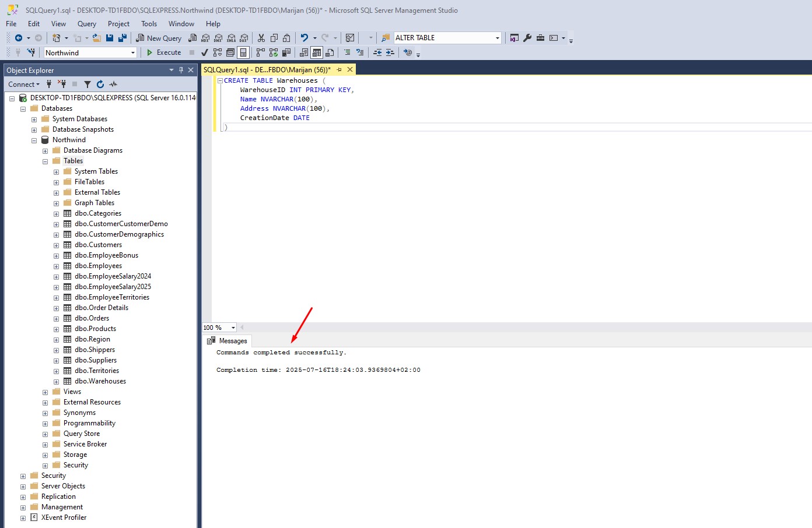Click the Execute button
812x528 pixels.
click(164, 52)
